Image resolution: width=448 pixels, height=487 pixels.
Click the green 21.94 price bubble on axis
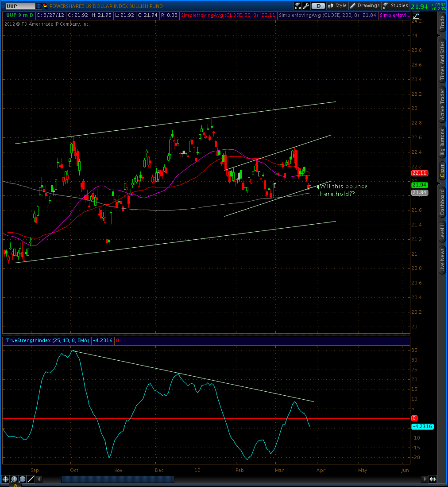[420, 185]
